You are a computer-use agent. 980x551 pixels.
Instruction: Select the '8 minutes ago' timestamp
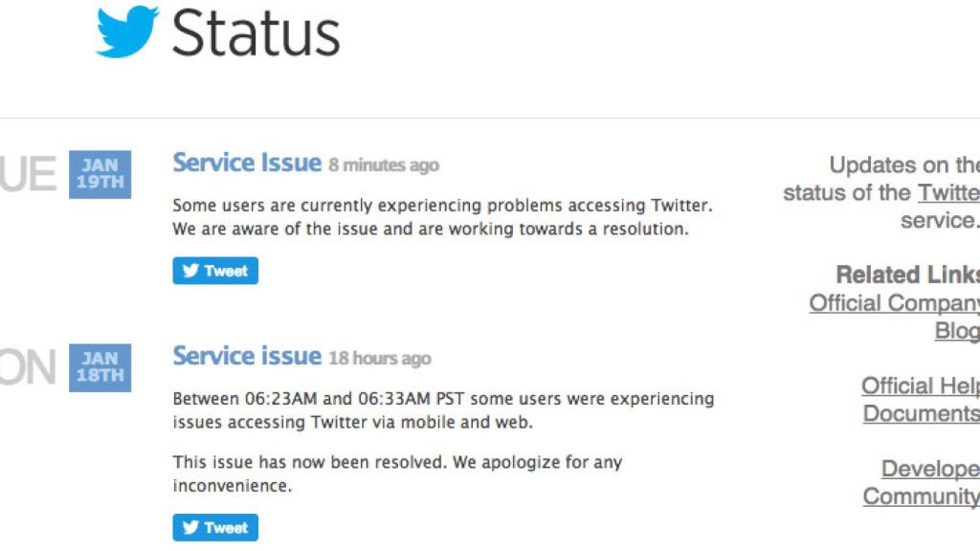[382, 165]
